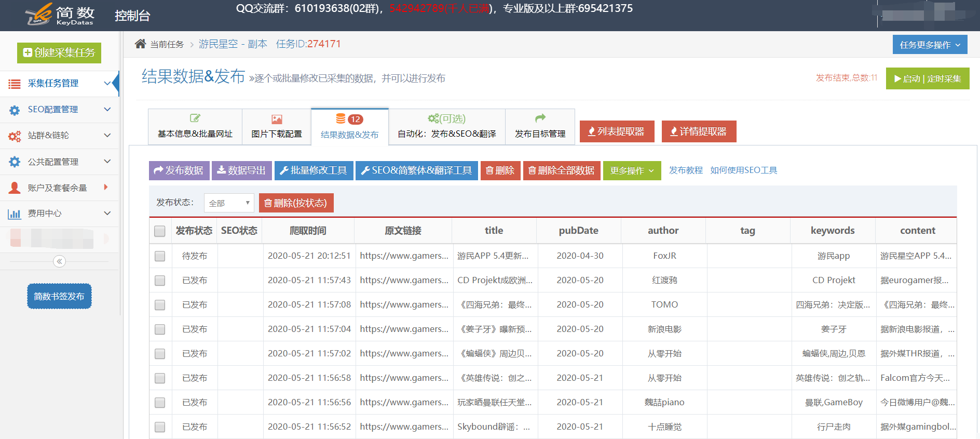
Task: Click the home icon in breadcrumb
Action: click(140, 44)
